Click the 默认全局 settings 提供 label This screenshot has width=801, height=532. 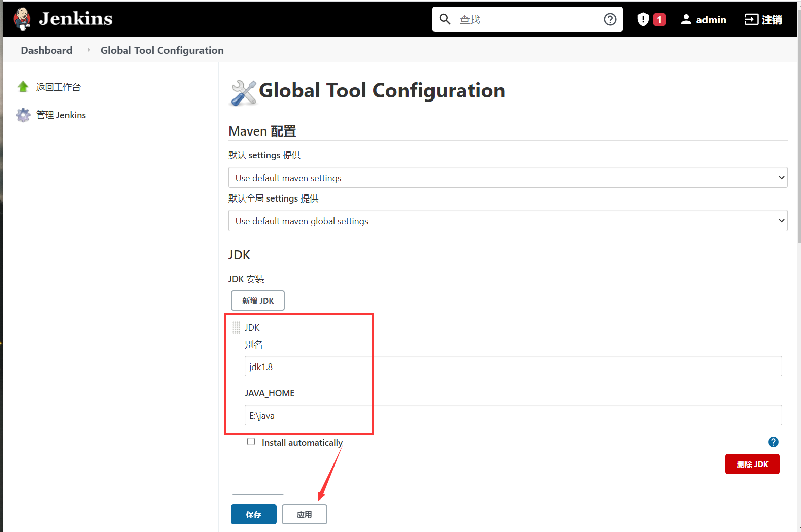point(274,198)
